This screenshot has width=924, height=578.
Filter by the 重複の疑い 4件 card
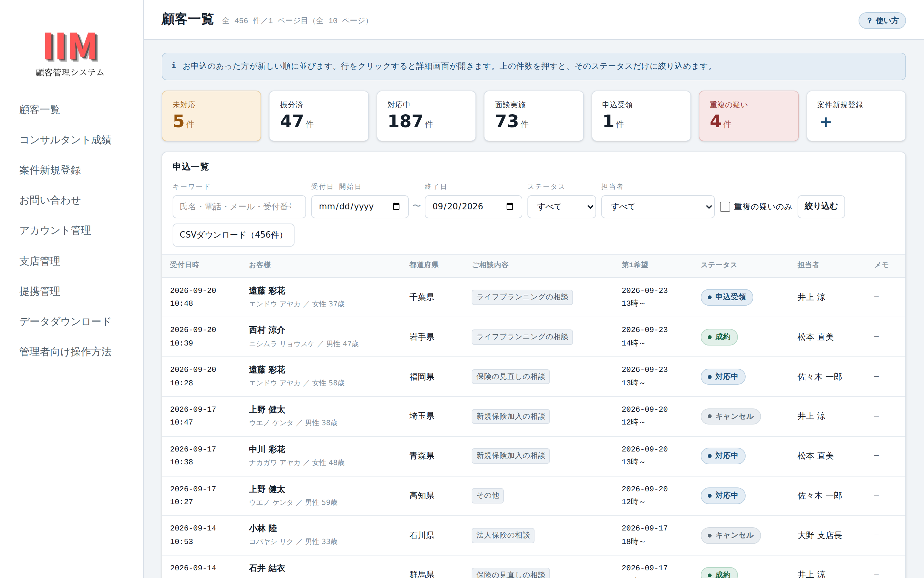pyautogui.click(x=749, y=116)
